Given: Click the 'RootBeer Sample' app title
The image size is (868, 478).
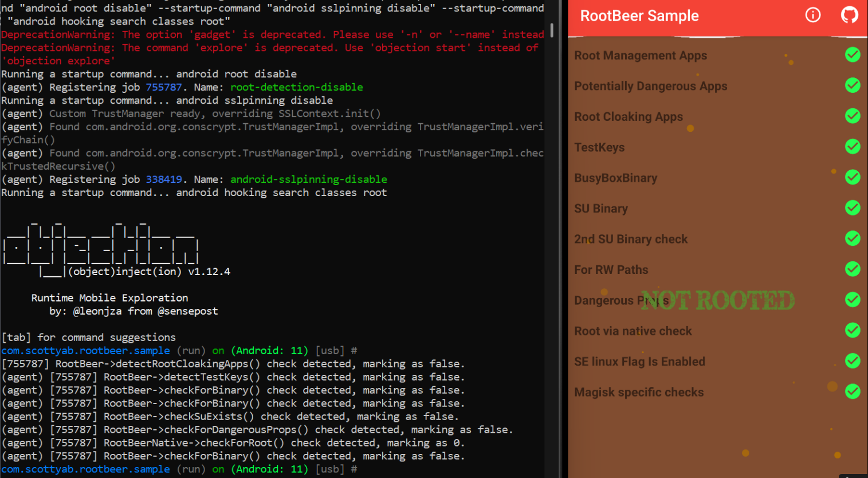Looking at the screenshot, I should click(x=639, y=16).
